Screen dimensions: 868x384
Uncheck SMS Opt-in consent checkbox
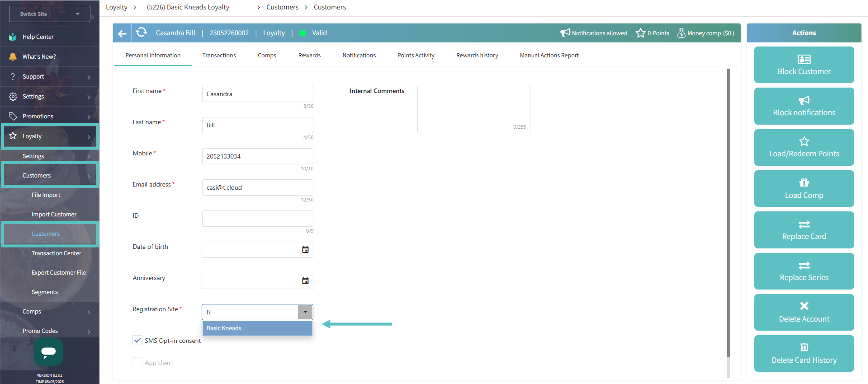point(137,340)
